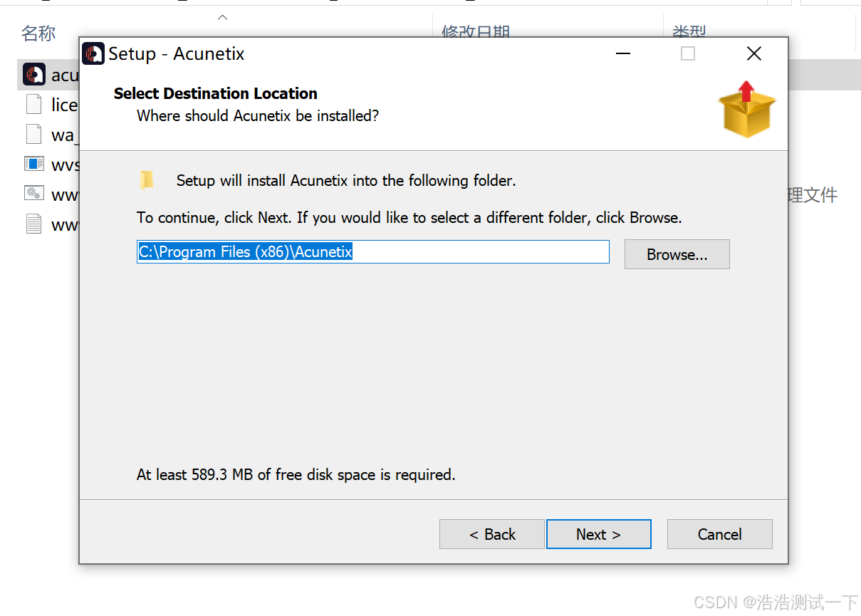
Task: Click the yellow folder icon beside setup text
Action: [x=147, y=180]
